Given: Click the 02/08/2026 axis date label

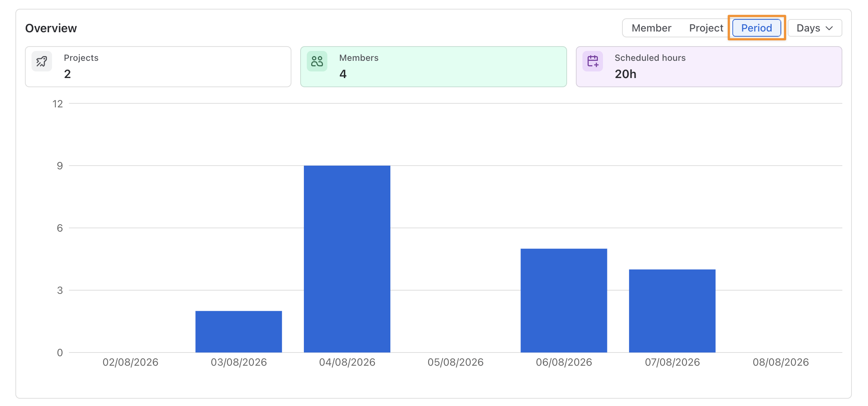Looking at the screenshot, I should click(130, 362).
